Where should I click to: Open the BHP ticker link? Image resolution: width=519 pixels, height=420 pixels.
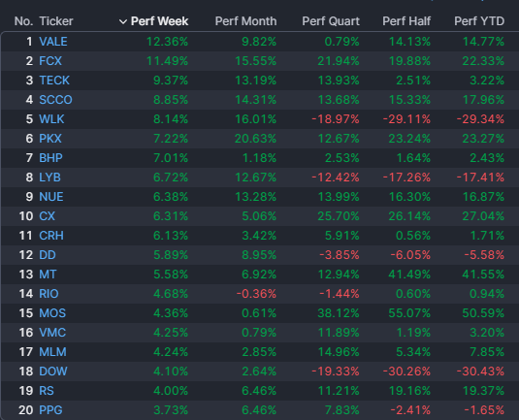click(50, 158)
